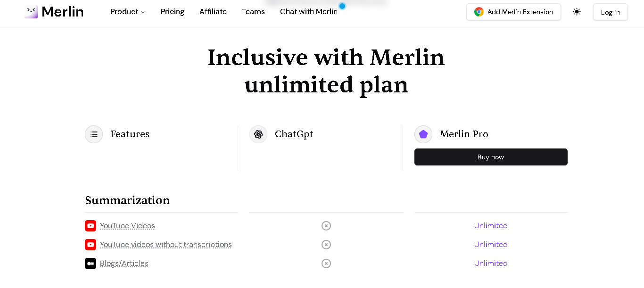Click the ChatGpt logo icon
Image resolution: width=644 pixels, height=288 pixels.
click(258, 134)
